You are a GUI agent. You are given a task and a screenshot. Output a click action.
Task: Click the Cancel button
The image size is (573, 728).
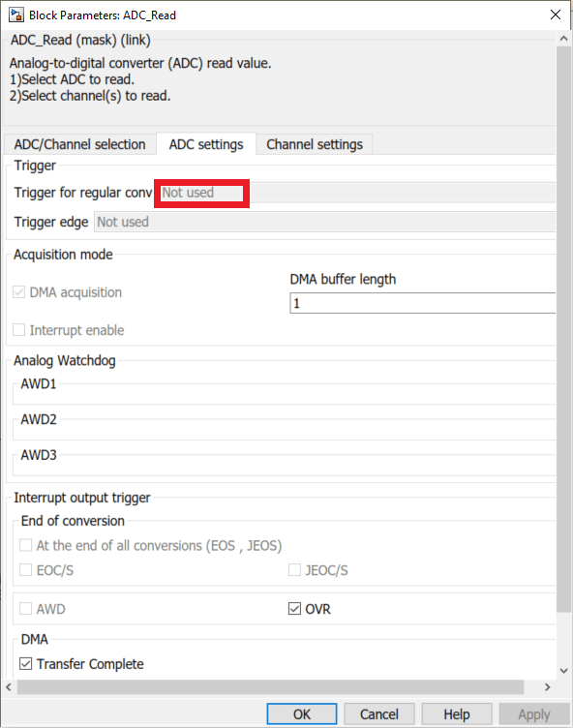click(x=378, y=714)
